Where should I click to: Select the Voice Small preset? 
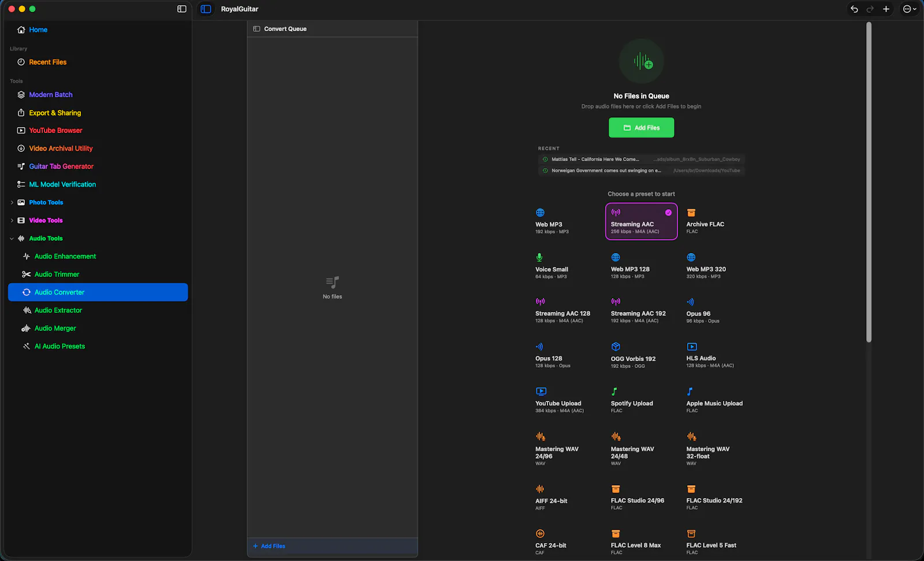[566, 266]
